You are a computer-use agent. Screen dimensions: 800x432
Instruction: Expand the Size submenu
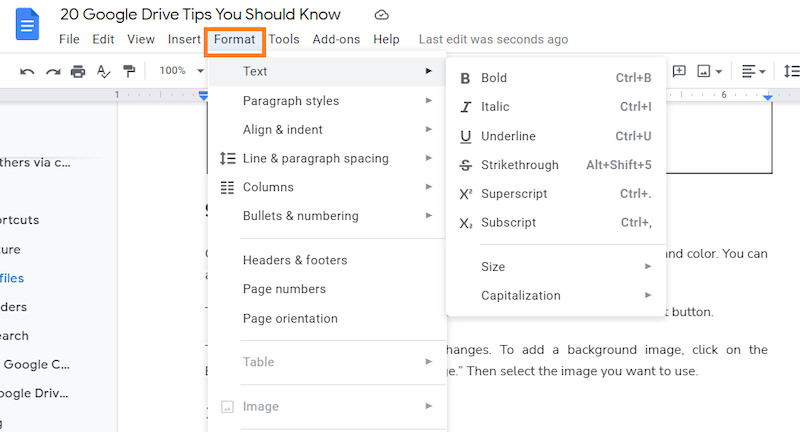[556, 267]
